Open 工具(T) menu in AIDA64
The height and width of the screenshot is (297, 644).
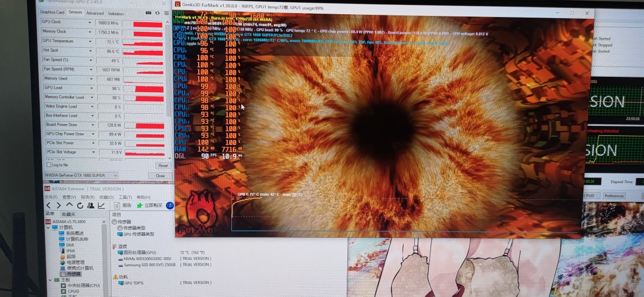[x=125, y=197]
